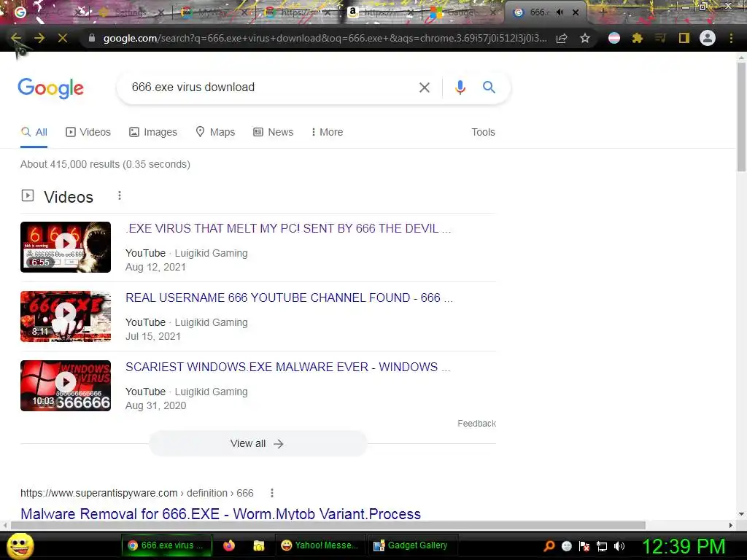Open the smiley Start button
The height and width of the screenshot is (560, 747).
coord(20,545)
